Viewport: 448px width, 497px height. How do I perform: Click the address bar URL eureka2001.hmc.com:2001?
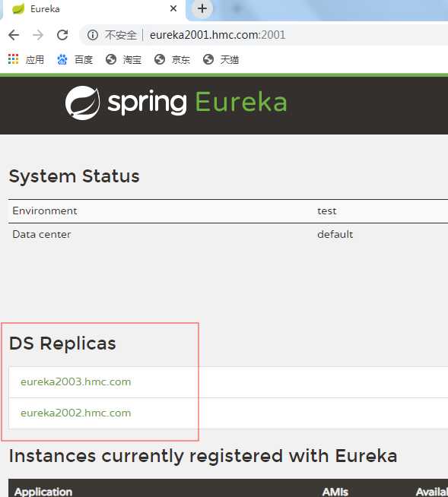point(218,35)
